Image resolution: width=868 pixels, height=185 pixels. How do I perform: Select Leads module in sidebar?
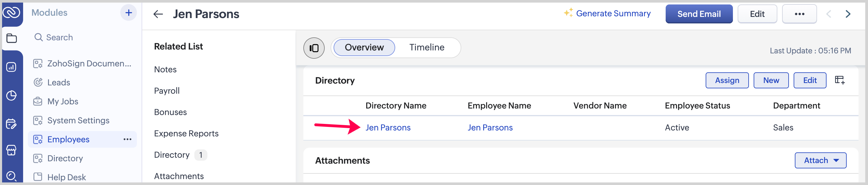tap(59, 82)
